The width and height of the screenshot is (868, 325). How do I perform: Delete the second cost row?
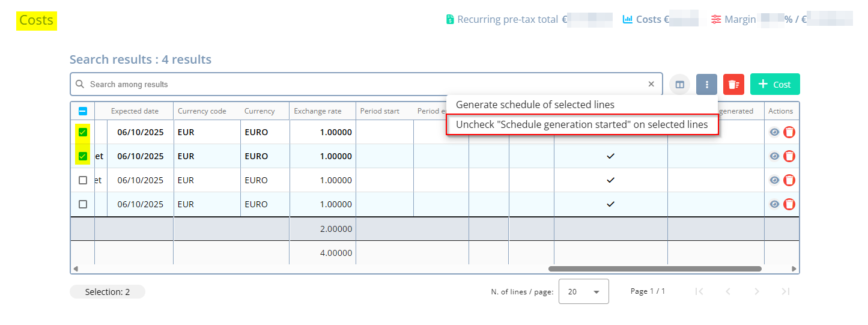pos(789,156)
